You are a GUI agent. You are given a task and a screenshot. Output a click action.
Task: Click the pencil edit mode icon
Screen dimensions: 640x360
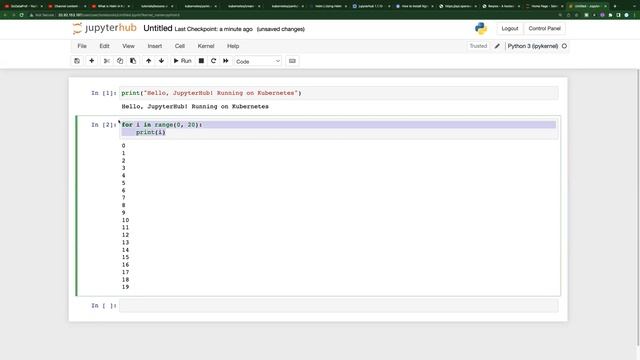click(497, 46)
